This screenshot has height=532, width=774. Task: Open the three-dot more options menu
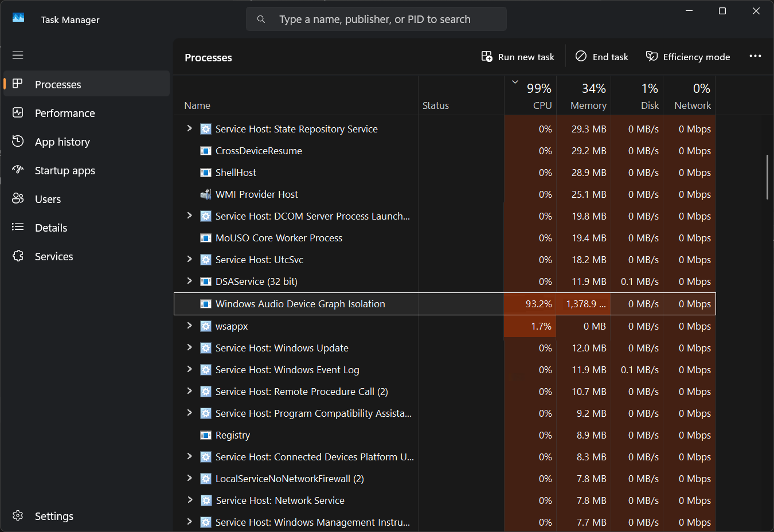point(755,56)
